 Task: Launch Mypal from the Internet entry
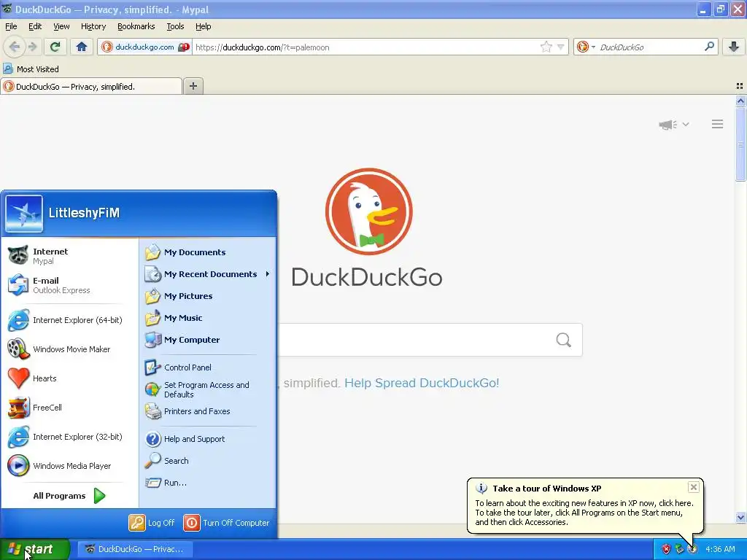pyautogui.click(x=69, y=256)
